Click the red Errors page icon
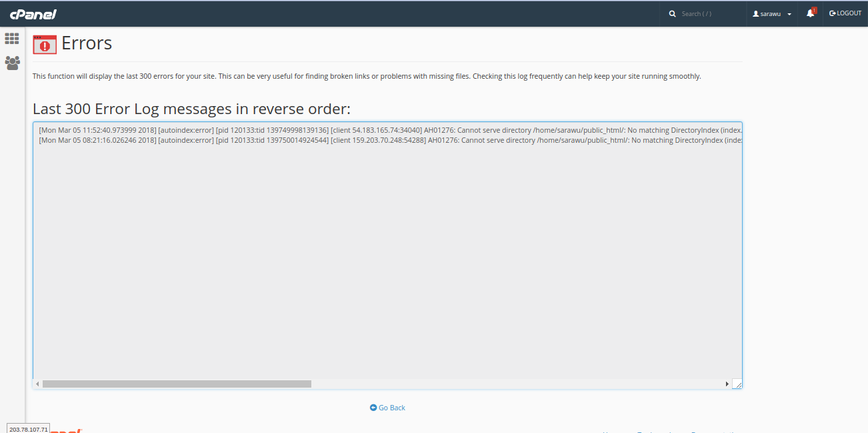Viewport: 868px width, 433px height. coord(45,45)
